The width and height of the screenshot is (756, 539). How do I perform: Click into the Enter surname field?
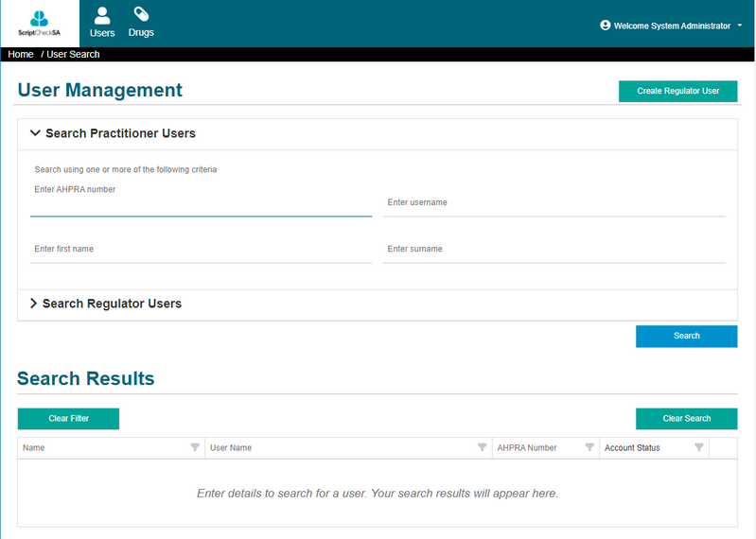(554, 250)
